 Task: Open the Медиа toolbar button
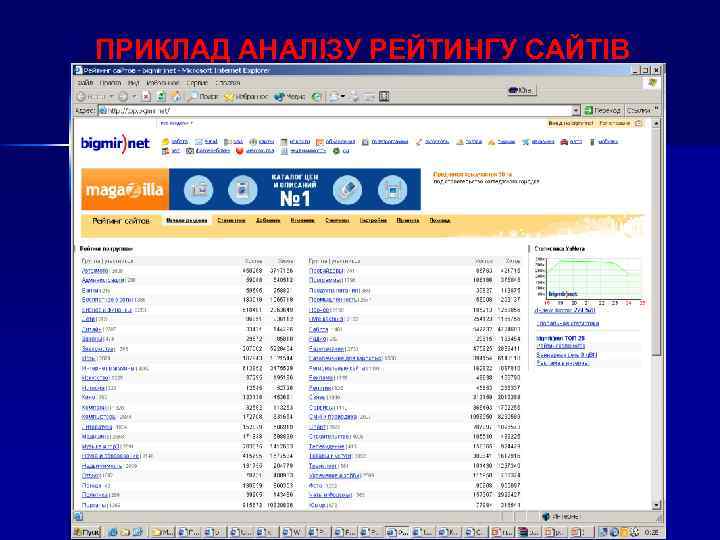[x=290, y=97]
